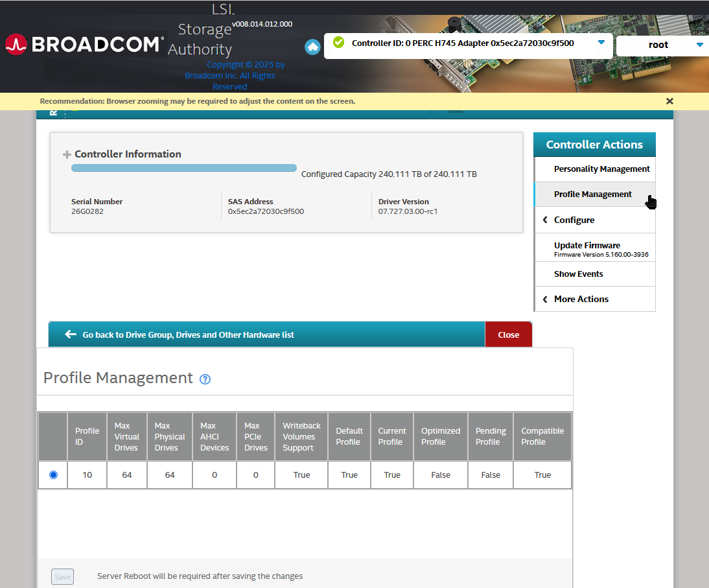This screenshot has height=588, width=709.
Task: Open Show Events
Action: click(594, 274)
